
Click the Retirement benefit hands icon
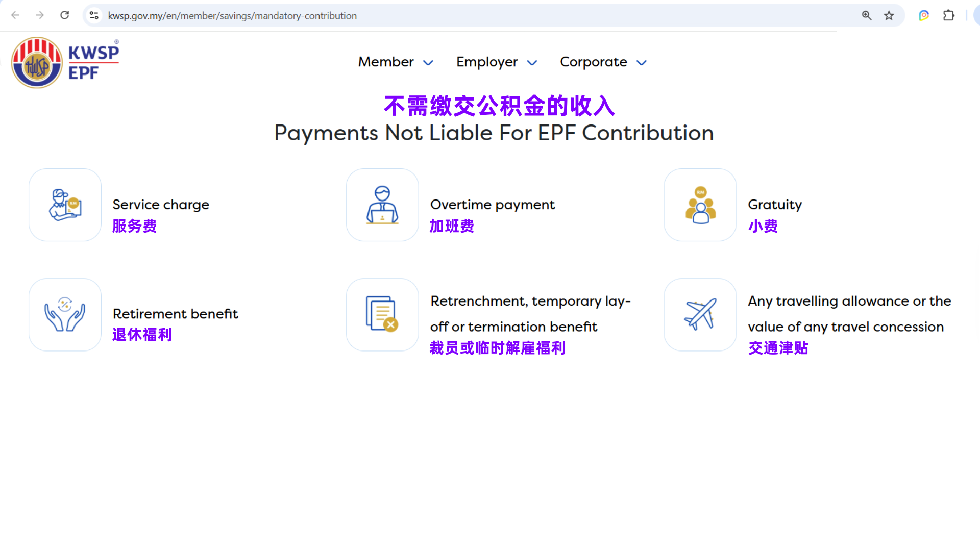tap(65, 314)
